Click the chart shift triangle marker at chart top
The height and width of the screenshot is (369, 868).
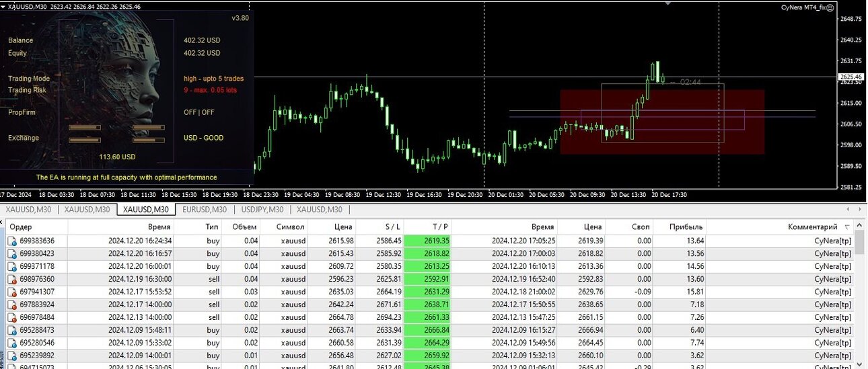click(667, 3)
